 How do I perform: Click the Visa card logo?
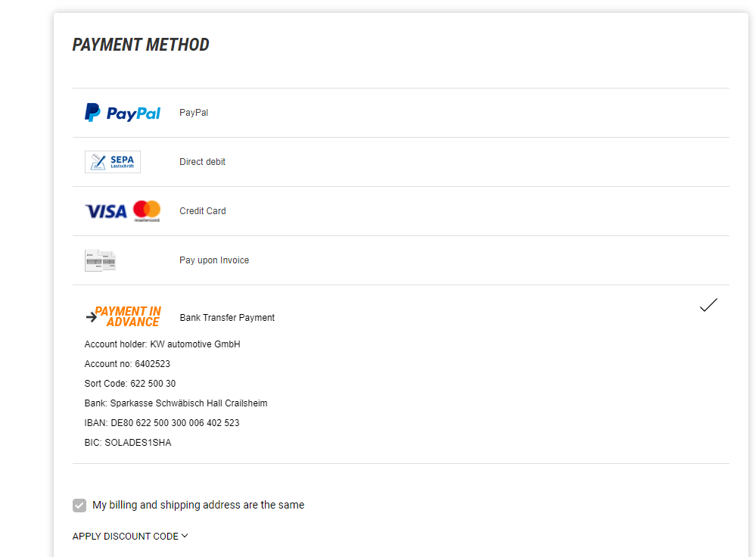106,211
